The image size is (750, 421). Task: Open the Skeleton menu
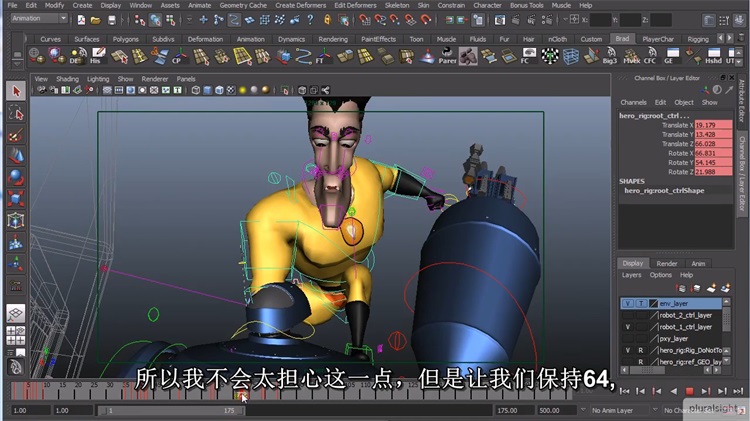click(x=397, y=5)
